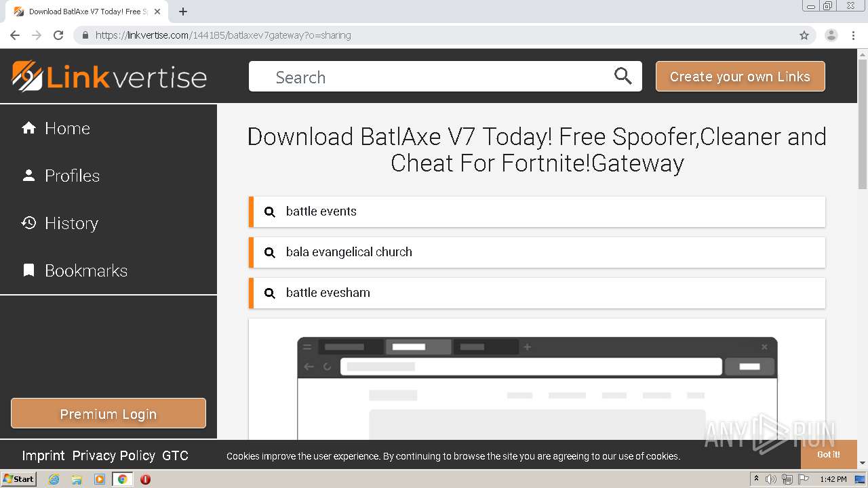Click the red antivirus icon in the taskbar
This screenshot has width=868, height=488.
pos(145,479)
